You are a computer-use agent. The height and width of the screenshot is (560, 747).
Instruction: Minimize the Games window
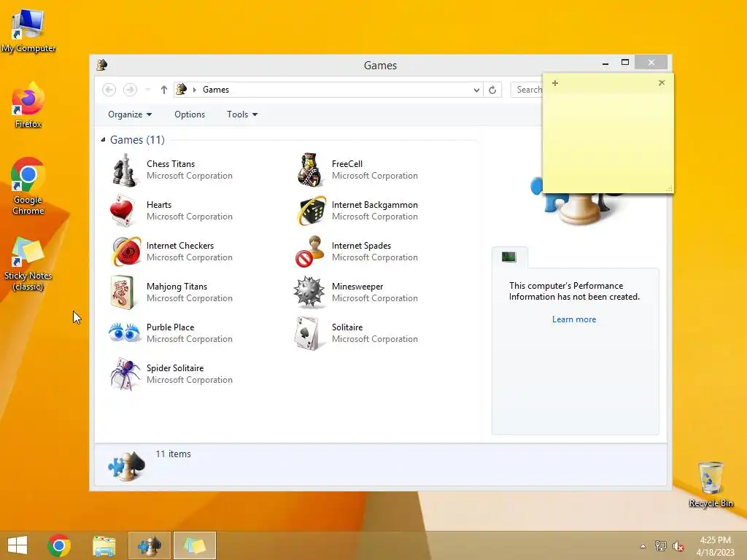[x=605, y=63]
